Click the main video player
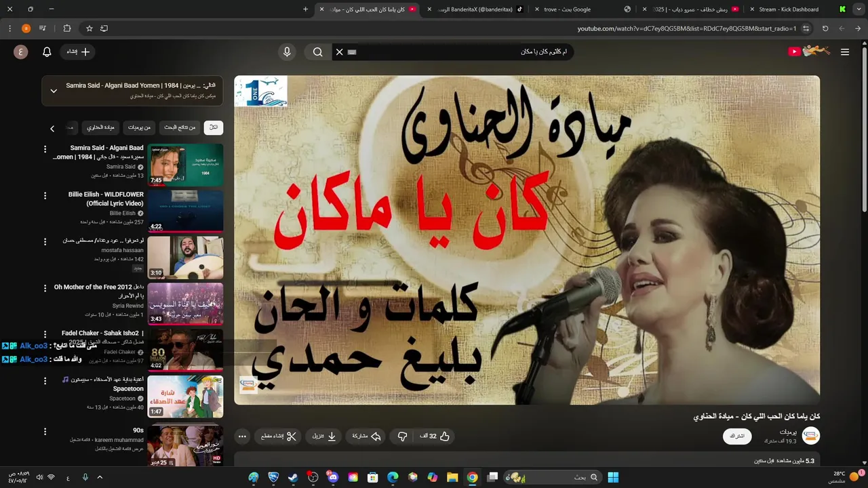The width and height of the screenshot is (868, 488). pyautogui.click(x=527, y=240)
